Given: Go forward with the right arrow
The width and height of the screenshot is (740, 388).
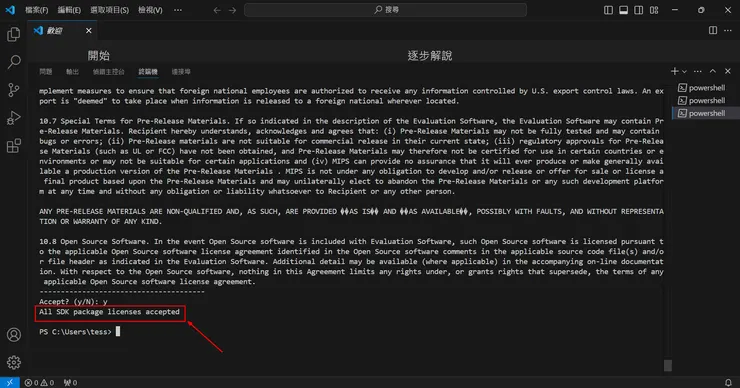Looking at the screenshot, I should click(232, 10).
